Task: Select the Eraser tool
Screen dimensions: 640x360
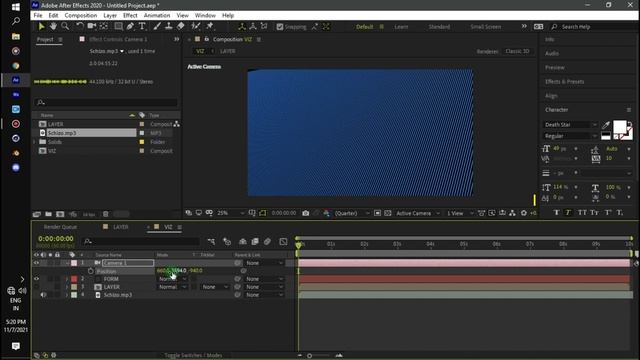Action: [180, 27]
